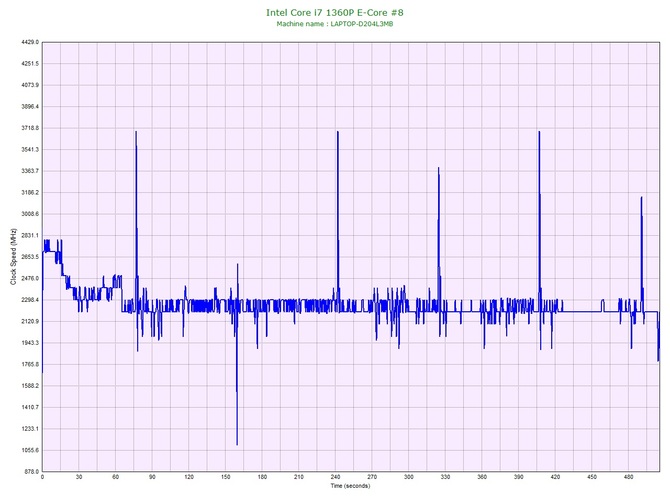Click the 3008.6 y-axis value
The height and width of the screenshot is (503, 670).
point(30,214)
